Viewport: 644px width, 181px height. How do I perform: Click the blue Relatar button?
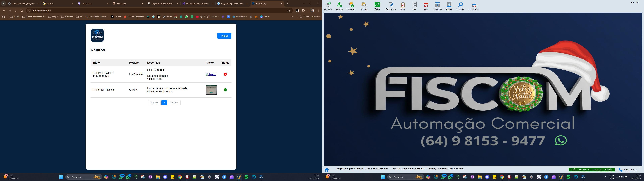pos(224,36)
